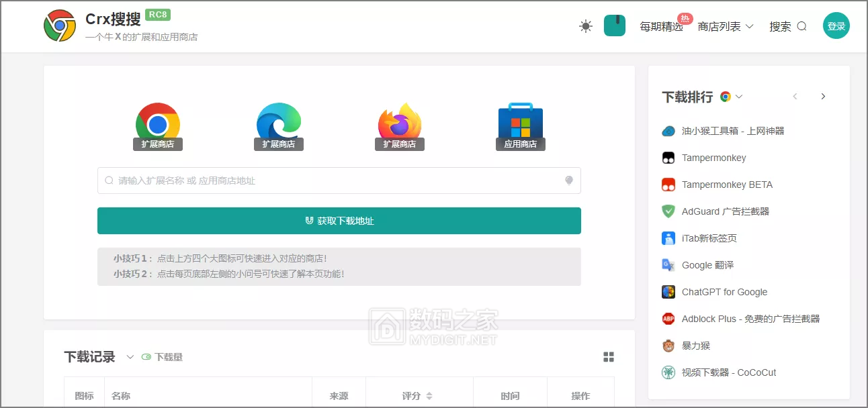Viewport: 868px width, 408px height.
Task: Click the teal theme color swatch
Action: (x=615, y=26)
